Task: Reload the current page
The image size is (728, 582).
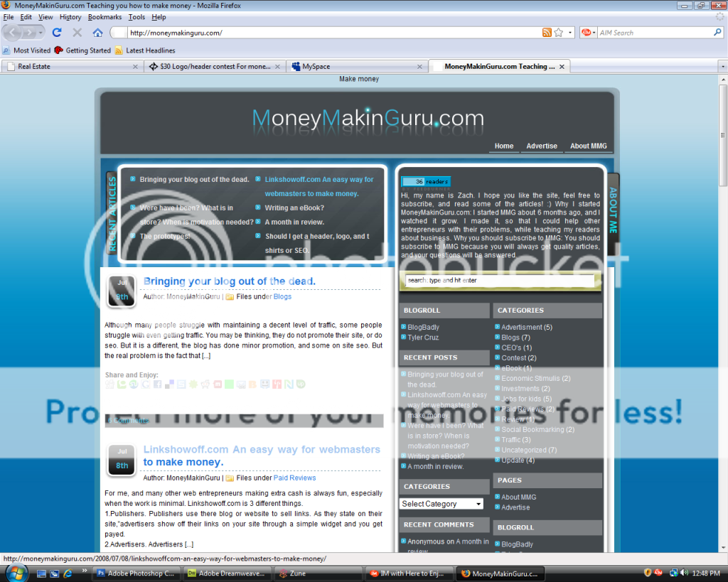Action: pyautogui.click(x=57, y=33)
